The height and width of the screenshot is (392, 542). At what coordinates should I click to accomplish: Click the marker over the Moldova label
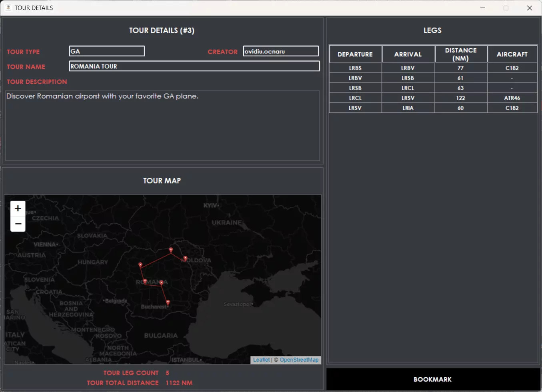[x=185, y=259]
